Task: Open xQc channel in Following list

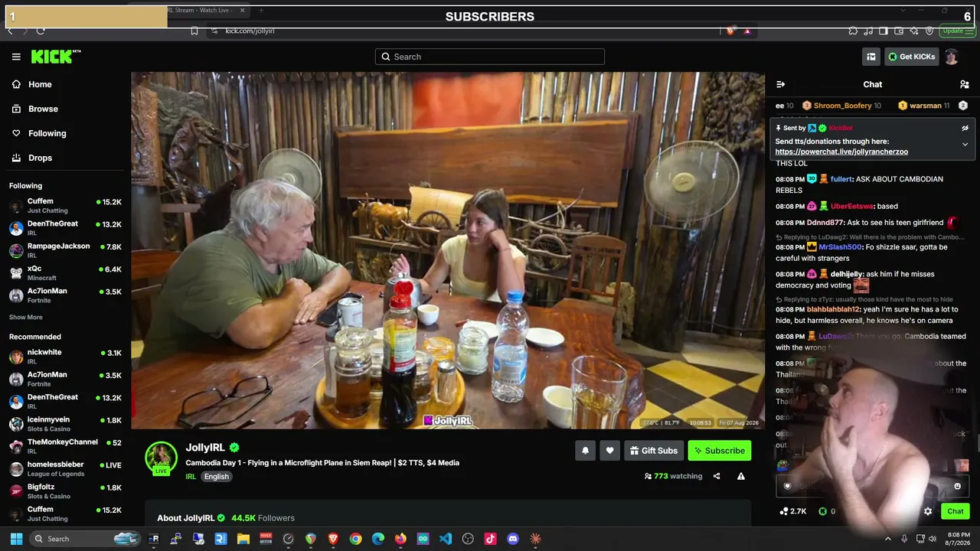Action: (x=65, y=272)
